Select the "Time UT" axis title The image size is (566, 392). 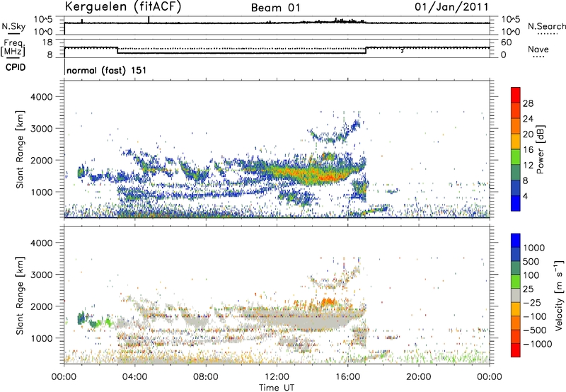coord(277,387)
